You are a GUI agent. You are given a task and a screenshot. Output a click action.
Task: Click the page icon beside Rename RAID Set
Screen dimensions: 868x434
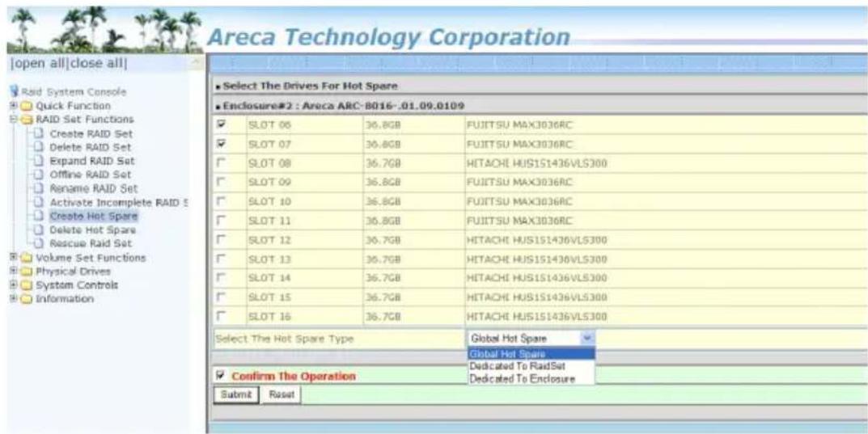coord(38,188)
